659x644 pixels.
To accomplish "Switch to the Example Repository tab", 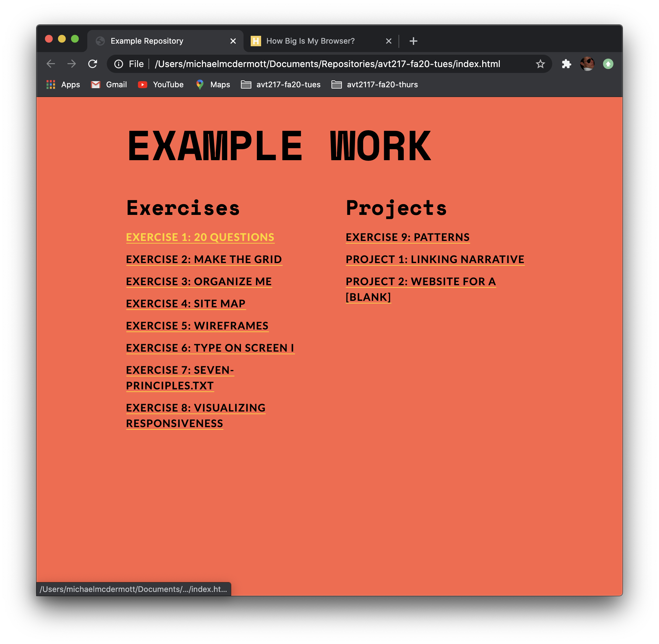I will [165, 41].
